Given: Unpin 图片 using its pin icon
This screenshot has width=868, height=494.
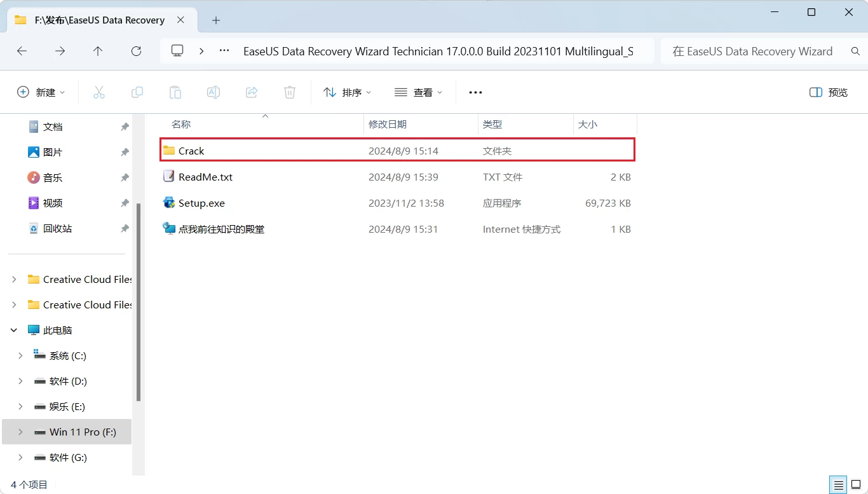Looking at the screenshot, I should pos(125,152).
